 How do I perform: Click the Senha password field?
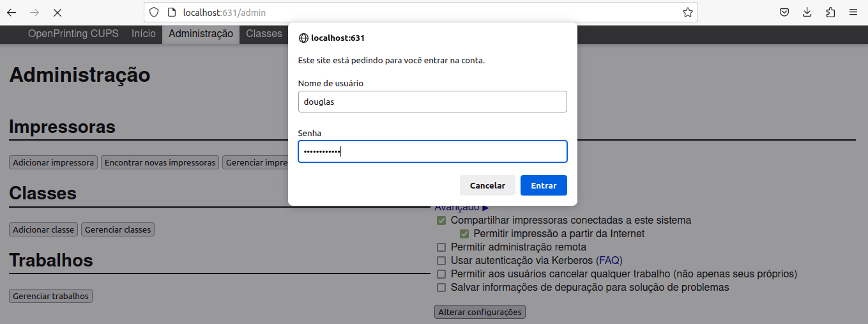[x=432, y=151]
